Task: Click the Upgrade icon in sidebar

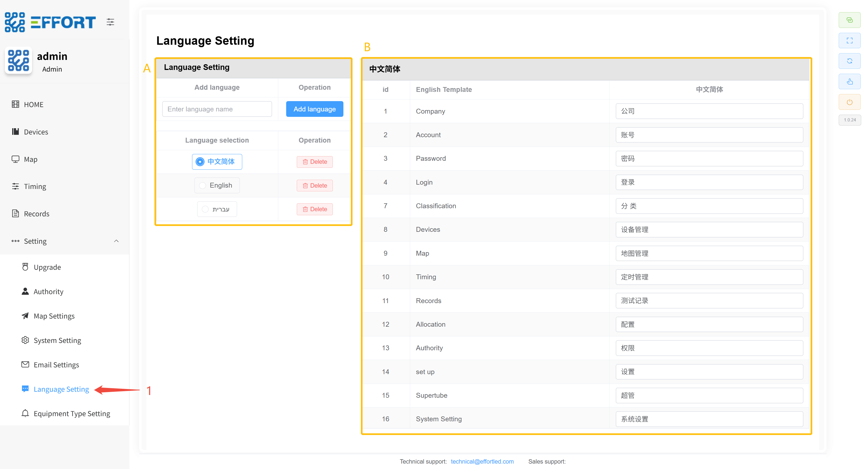Action: click(25, 267)
